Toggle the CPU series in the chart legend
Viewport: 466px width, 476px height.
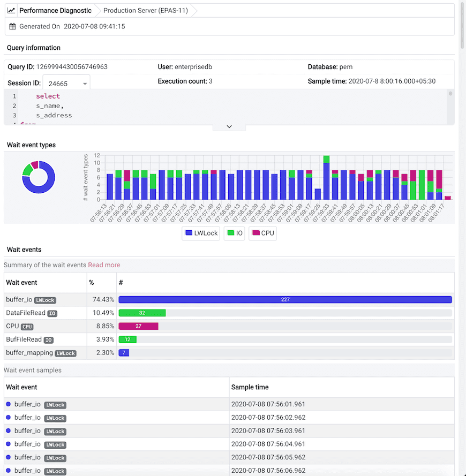pos(262,233)
